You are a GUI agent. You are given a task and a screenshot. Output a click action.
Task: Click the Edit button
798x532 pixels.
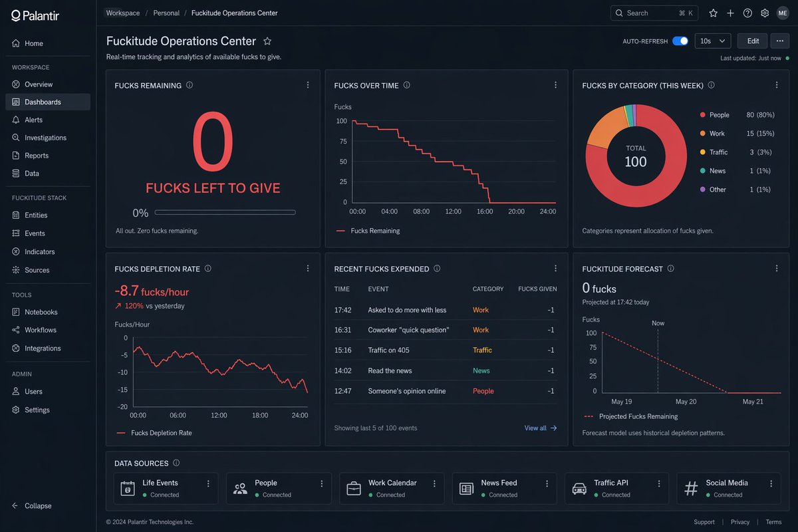coord(751,41)
